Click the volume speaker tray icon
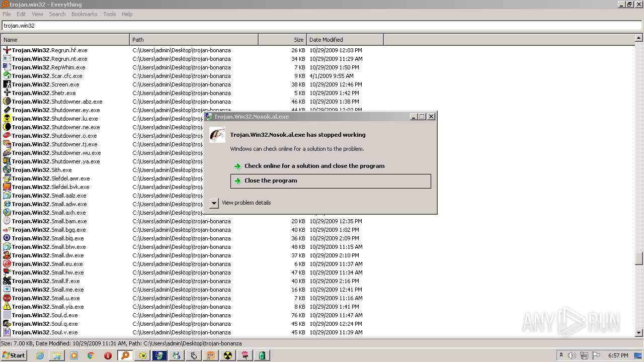Screen dimensions: 644x362 pyautogui.click(x=572, y=355)
